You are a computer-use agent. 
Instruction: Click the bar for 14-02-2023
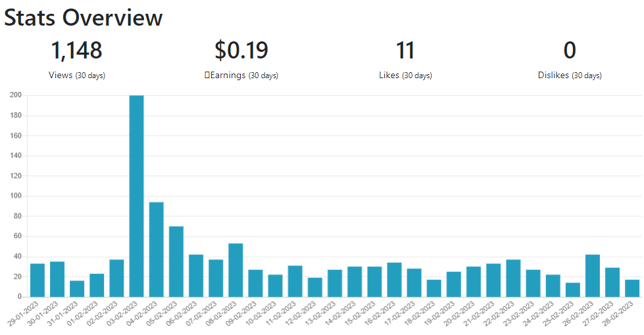tap(355, 282)
